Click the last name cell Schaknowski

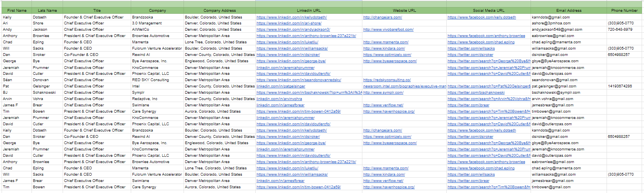pos(47,93)
